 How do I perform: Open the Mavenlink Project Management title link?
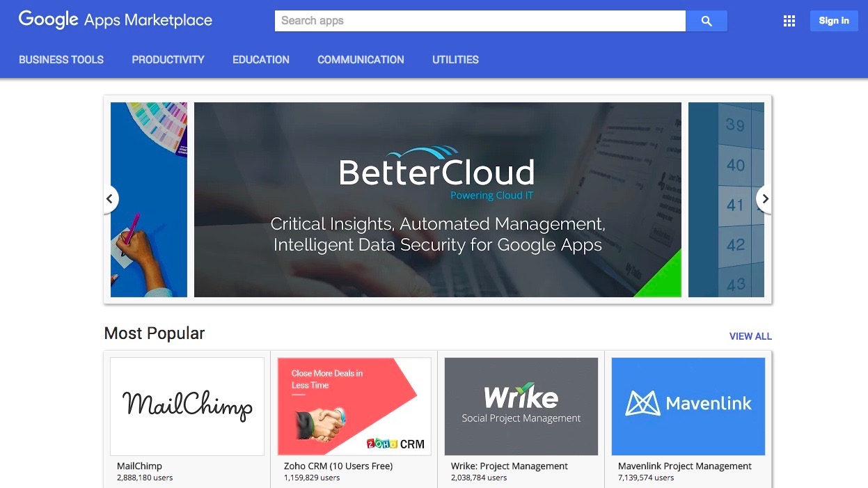click(685, 466)
